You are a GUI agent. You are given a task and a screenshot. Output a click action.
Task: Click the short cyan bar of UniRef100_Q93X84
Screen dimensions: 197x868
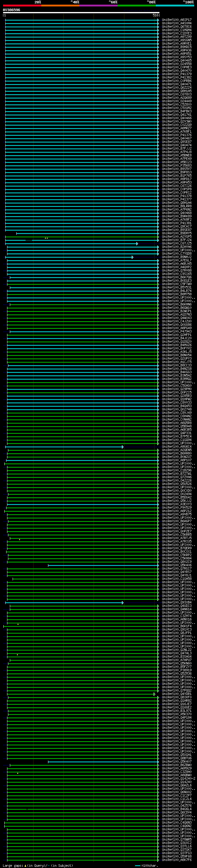[64, 603]
